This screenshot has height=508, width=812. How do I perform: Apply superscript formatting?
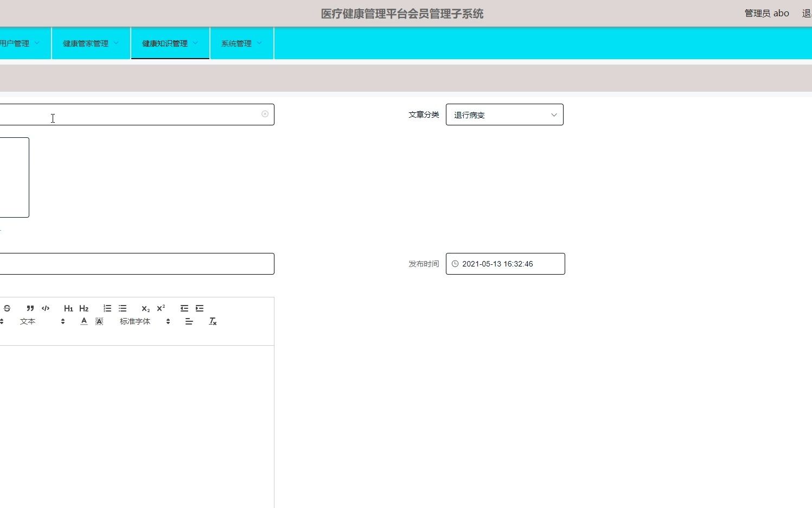161,308
